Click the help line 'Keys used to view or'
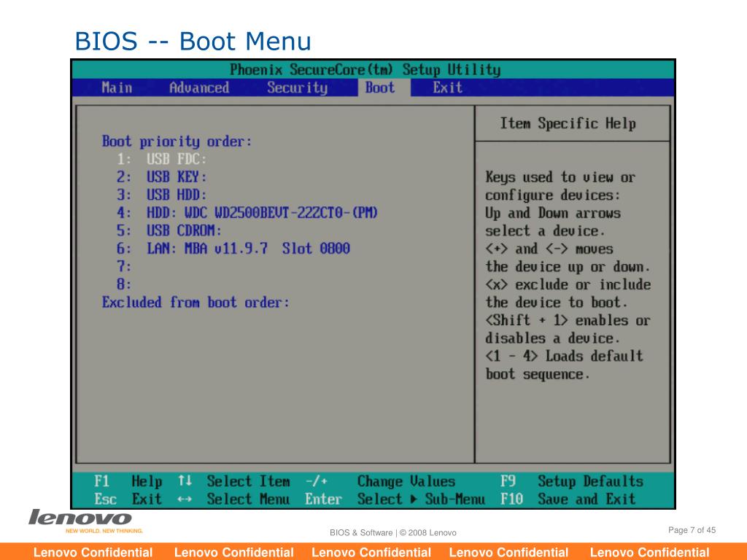Screen dimensions: 747x560 (x=560, y=177)
